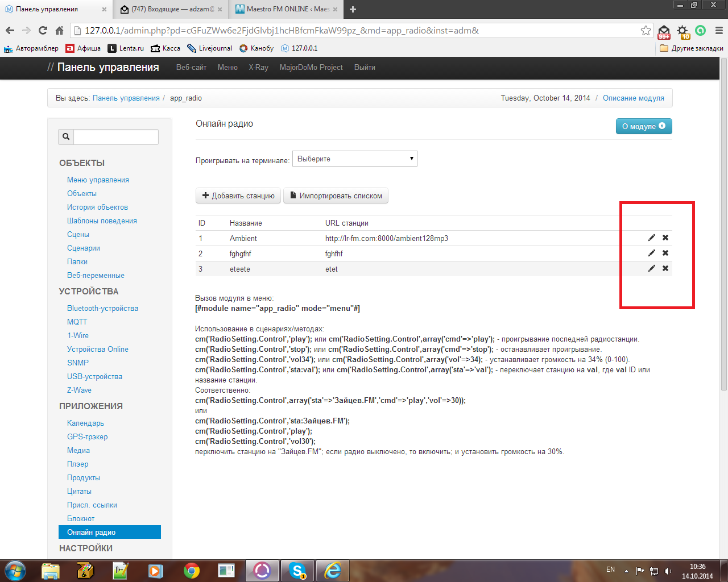Open Windows Start menu
Image resolution: width=728 pixels, height=582 pixels.
coord(15,570)
